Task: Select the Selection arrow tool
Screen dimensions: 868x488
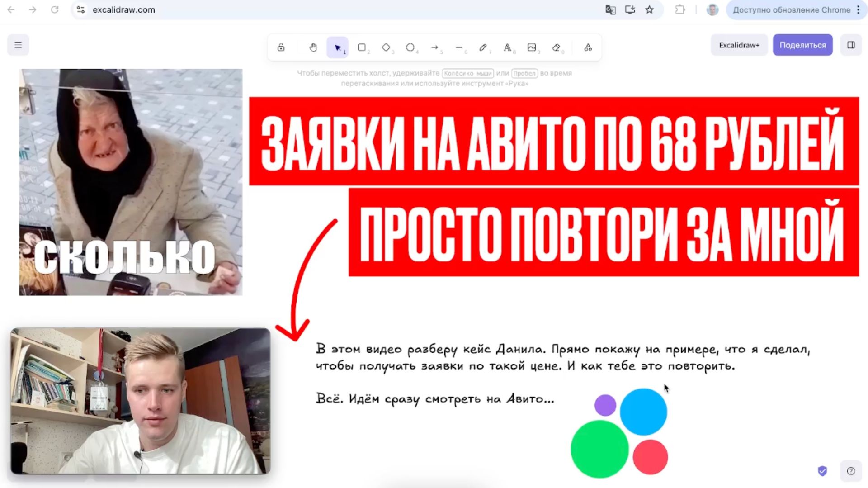Action: (x=338, y=47)
